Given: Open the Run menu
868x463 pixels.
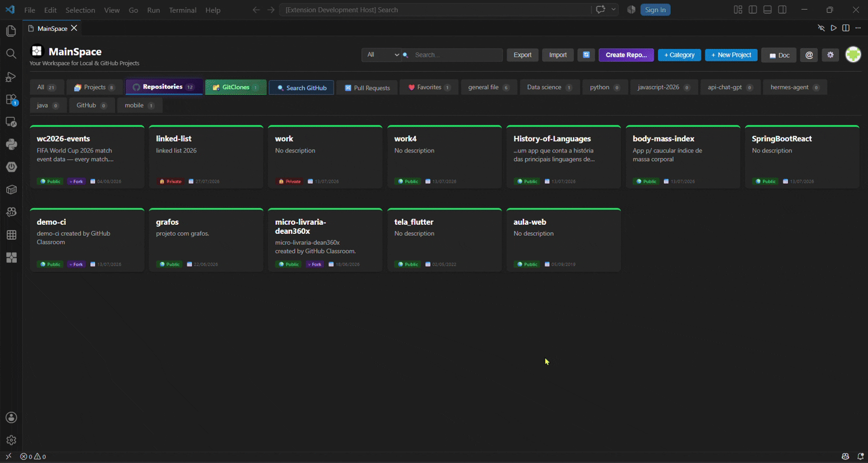Looking at the screenshot, I should 154,10.
